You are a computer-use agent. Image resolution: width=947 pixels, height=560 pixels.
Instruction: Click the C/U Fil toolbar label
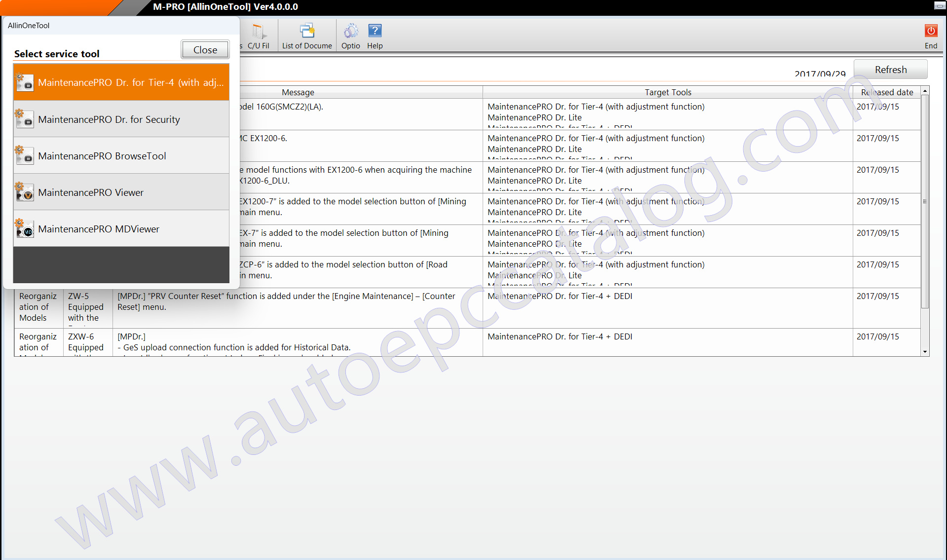(259, 46)
